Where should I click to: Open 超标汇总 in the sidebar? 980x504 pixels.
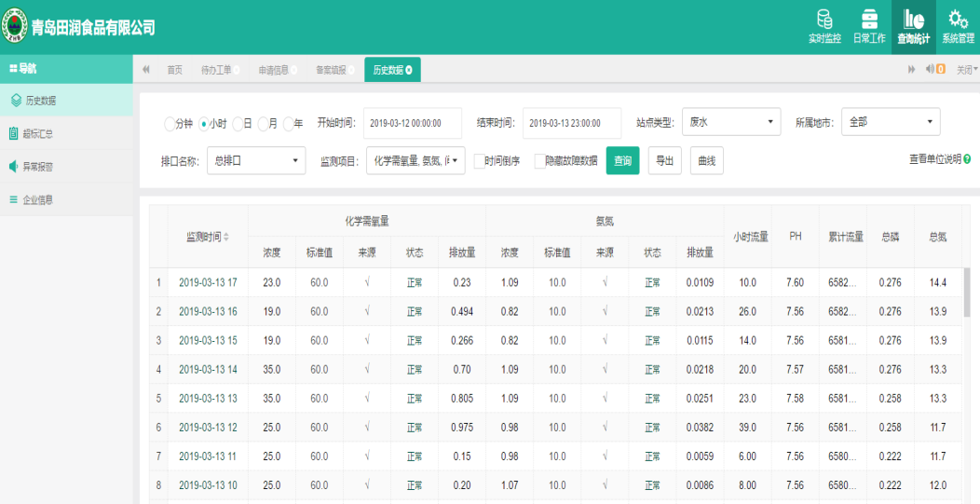point(66,133)
